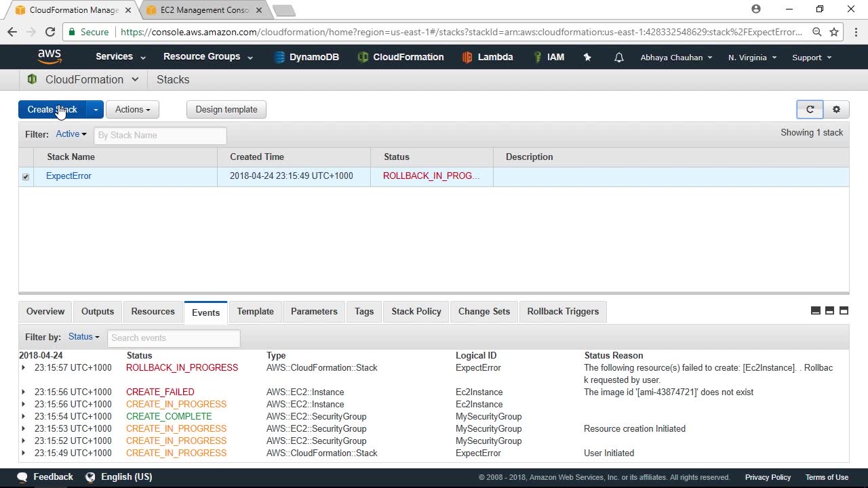Open the CloudFormation shortcut in navbar
Image resolution: width=868 pixels, height=488 pixels.
coord(401,57)
